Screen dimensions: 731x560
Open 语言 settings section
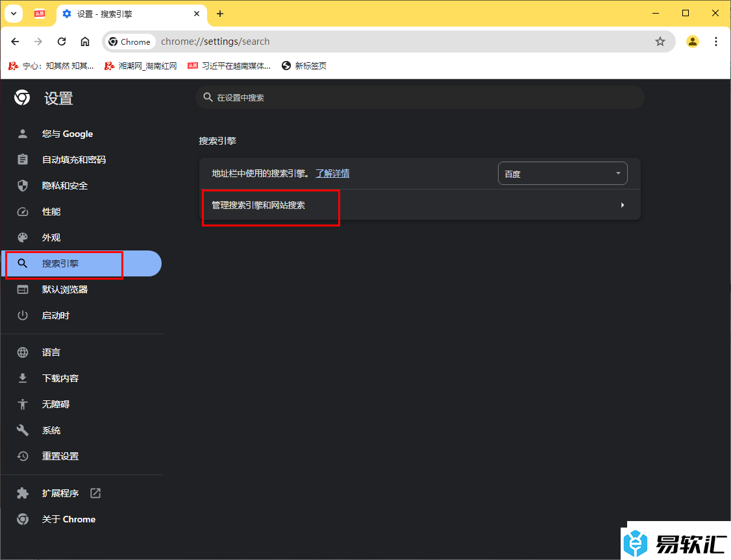[81, 352]
